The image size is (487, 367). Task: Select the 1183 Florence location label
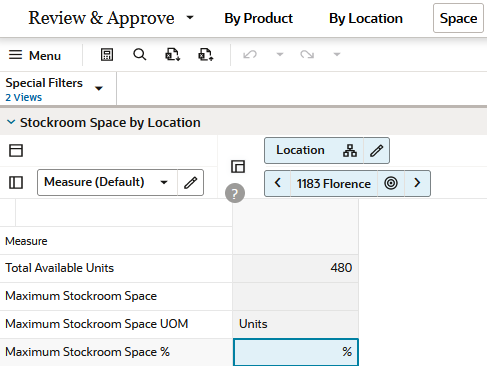[x=334, y=184]
